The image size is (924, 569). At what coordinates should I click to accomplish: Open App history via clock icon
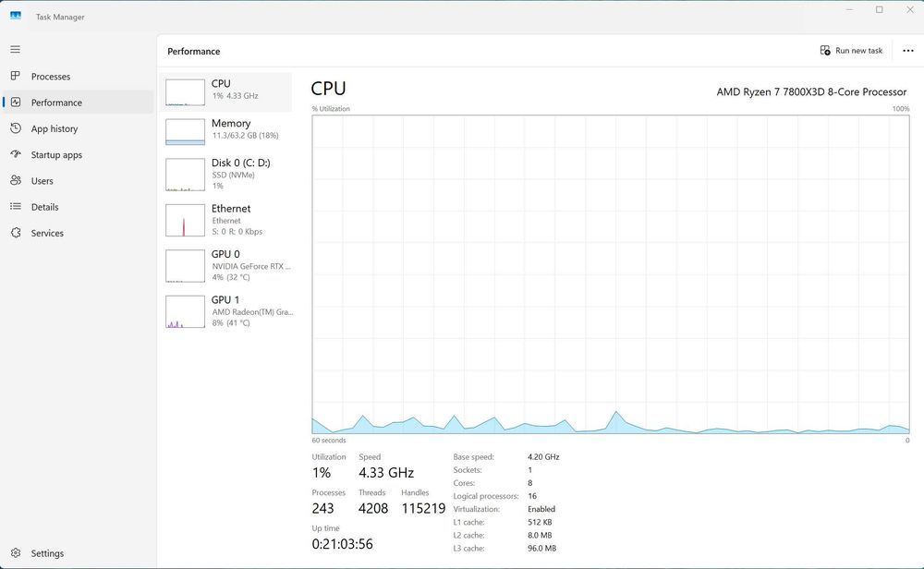[16, 128]
